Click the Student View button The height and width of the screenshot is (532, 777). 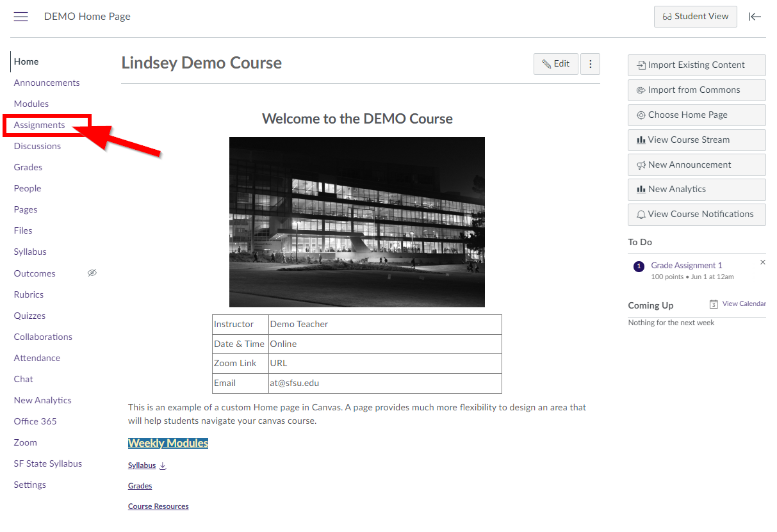tap(696, 17)
